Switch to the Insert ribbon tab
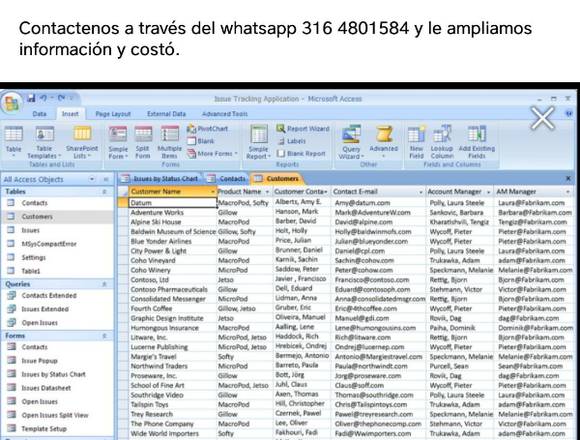The image size is (580, 440). pyautogui.click(x=70, y=114)
